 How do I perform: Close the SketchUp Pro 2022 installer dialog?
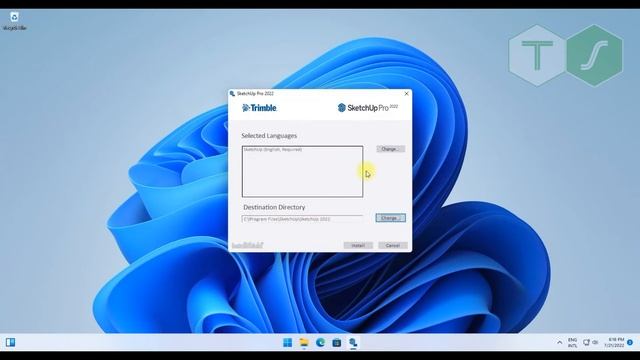click(406, 93)
